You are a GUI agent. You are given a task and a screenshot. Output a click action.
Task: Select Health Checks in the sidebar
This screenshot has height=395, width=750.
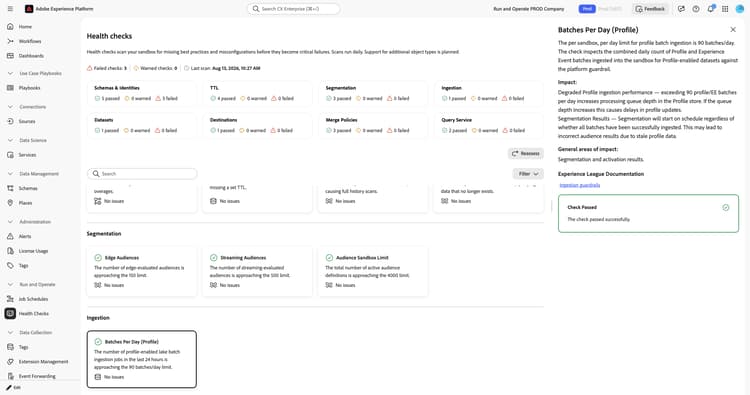point(33,314)
